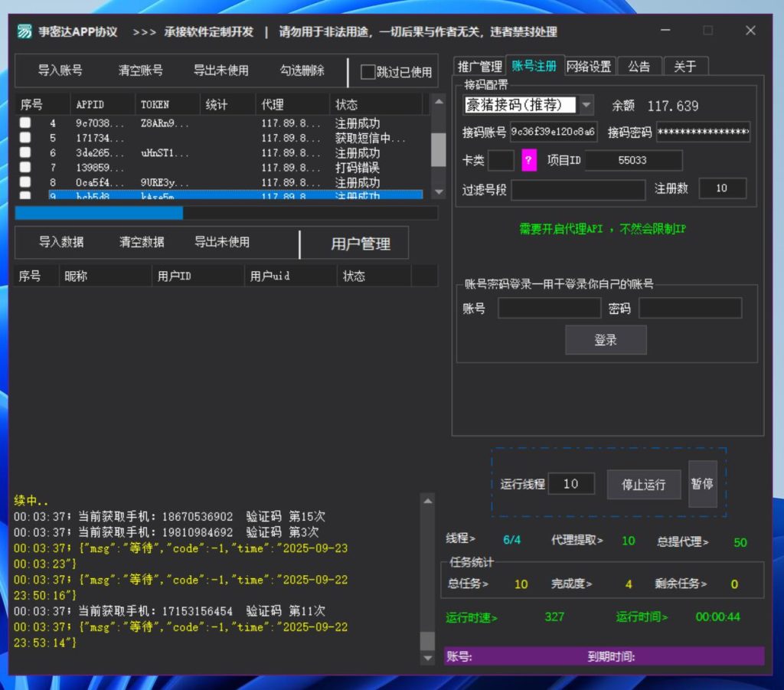
Task: Click the magenta question mark help icon
Action: point(529,161)
